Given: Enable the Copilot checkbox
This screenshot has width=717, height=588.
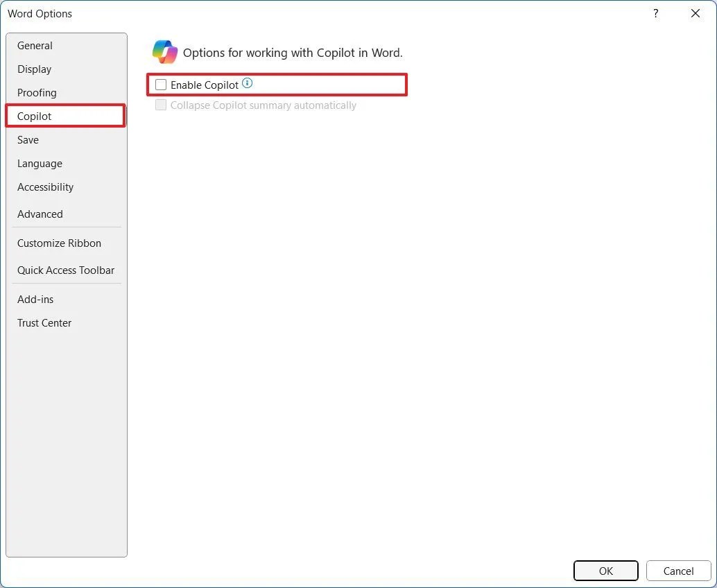Looking at the screenshot, I should pyautogui.click(x=160, y=84).
